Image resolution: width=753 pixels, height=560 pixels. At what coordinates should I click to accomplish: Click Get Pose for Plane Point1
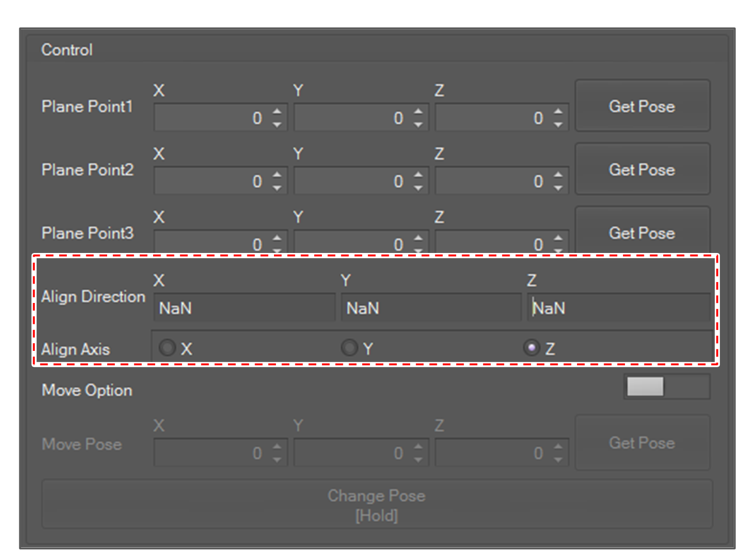[x=642, y=106]
